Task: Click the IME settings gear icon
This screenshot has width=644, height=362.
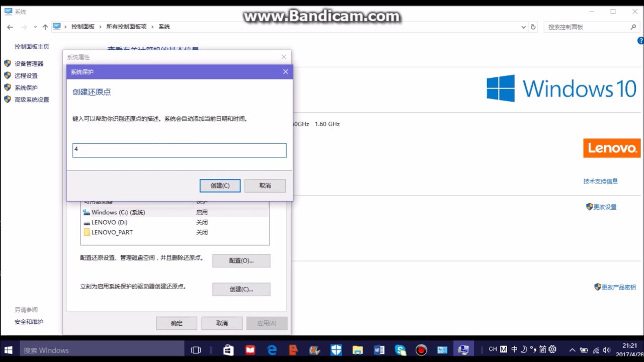Action: click(x=552, y=349)
